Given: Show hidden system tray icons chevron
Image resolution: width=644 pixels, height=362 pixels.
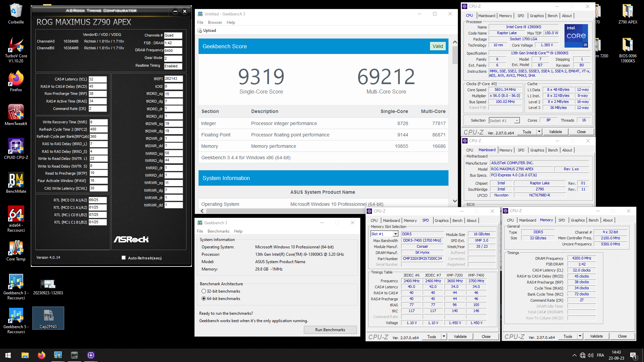Looking at the screenshot, I should tap(574, 355).
